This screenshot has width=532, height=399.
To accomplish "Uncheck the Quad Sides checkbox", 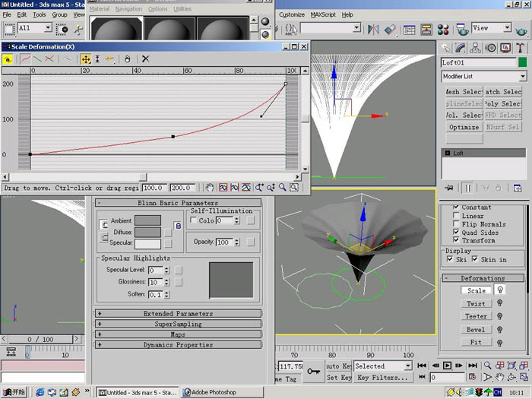I will click(456, 232).
